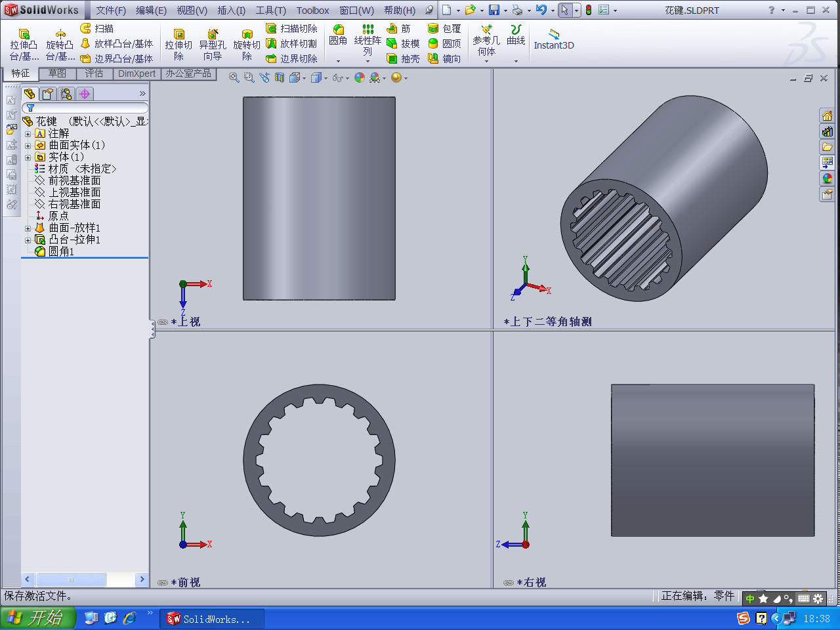This screenshot has height=630, width=840.
Task: Switch to the DimXpert tab
Action: (136, 73)
